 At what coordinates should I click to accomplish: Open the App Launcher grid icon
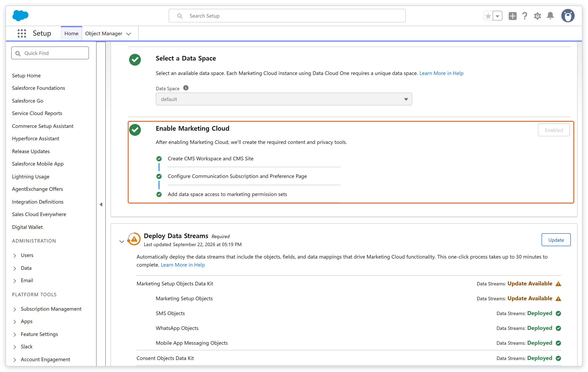(22, 33)
